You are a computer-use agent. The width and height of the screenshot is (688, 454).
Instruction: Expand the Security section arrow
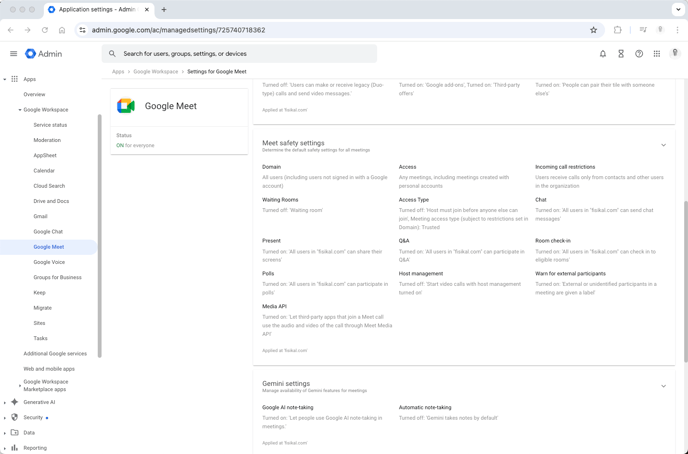coord(5,418)
